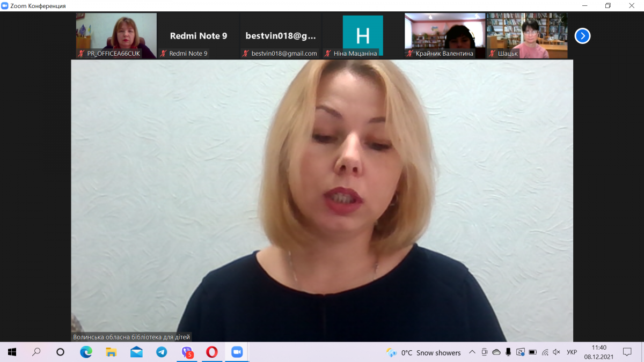
Task: Open Крайник Валентина video thumbnail
Action: pyautogui.click(x=445, y=35)
